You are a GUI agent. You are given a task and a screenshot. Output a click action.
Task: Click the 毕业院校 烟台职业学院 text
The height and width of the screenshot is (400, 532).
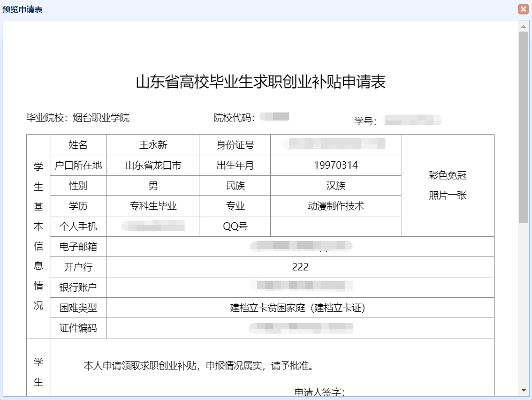click(78, 118)
